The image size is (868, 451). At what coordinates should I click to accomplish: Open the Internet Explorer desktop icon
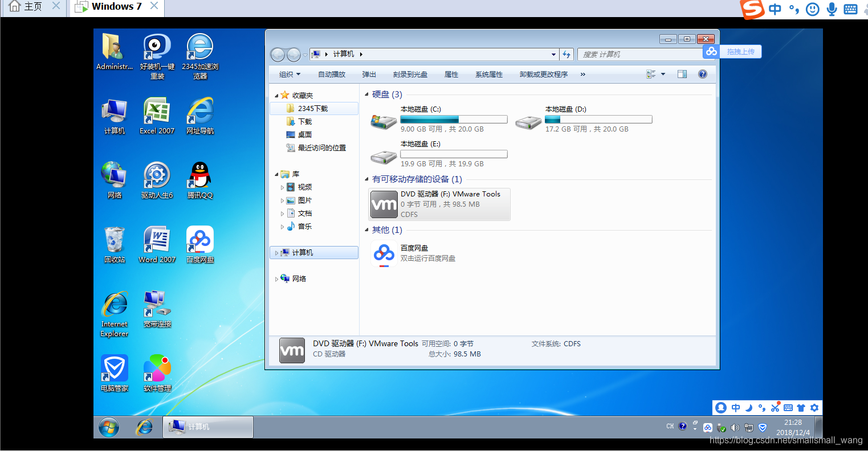(x=114, y=314)
